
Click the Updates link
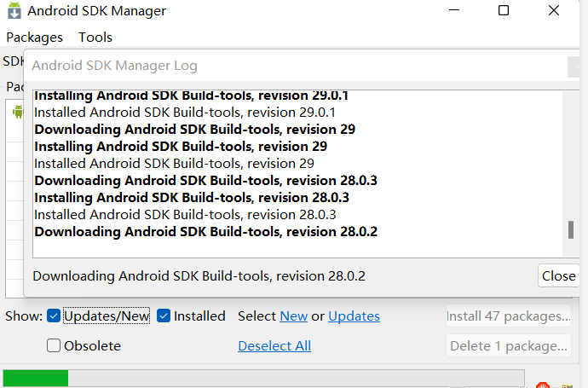click(x=354, y=316)
